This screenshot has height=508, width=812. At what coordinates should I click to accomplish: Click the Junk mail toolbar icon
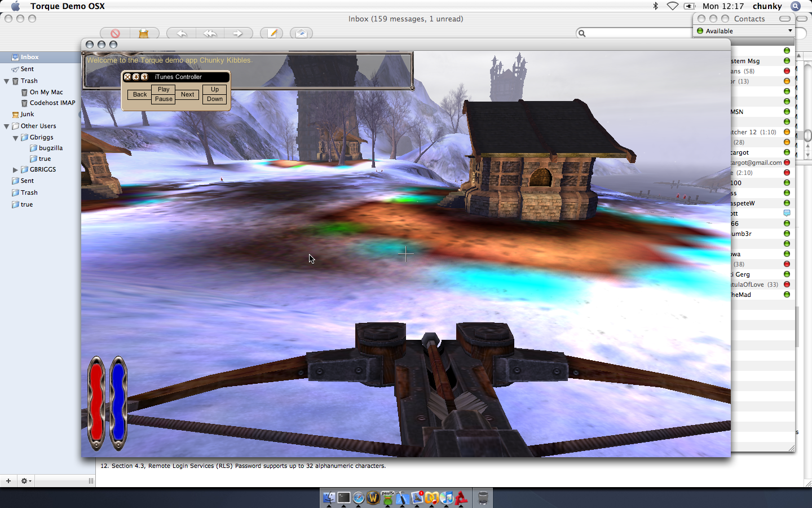click(144, 33)
